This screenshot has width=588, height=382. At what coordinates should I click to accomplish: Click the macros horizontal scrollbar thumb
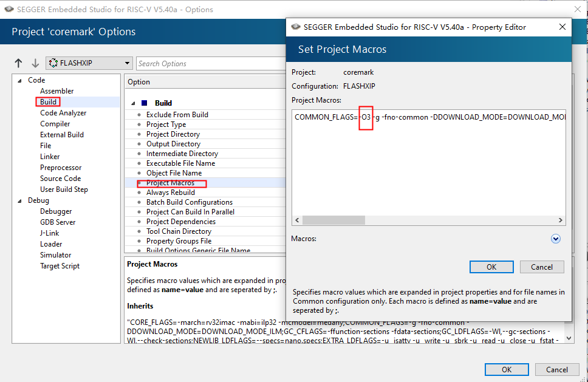pyautogui.click(x=333, y=220)
